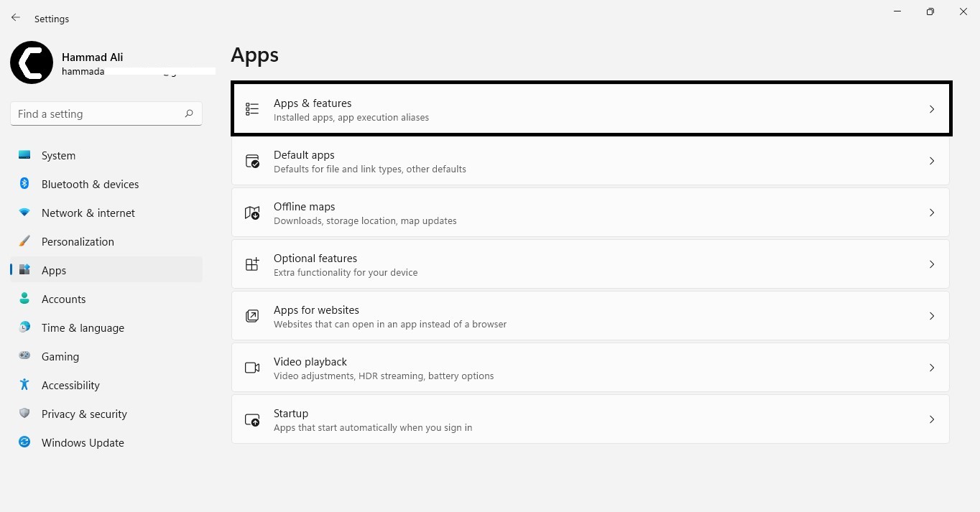Go to Privacy & security section
Screen dimensions: 980x512
[84, 414]
